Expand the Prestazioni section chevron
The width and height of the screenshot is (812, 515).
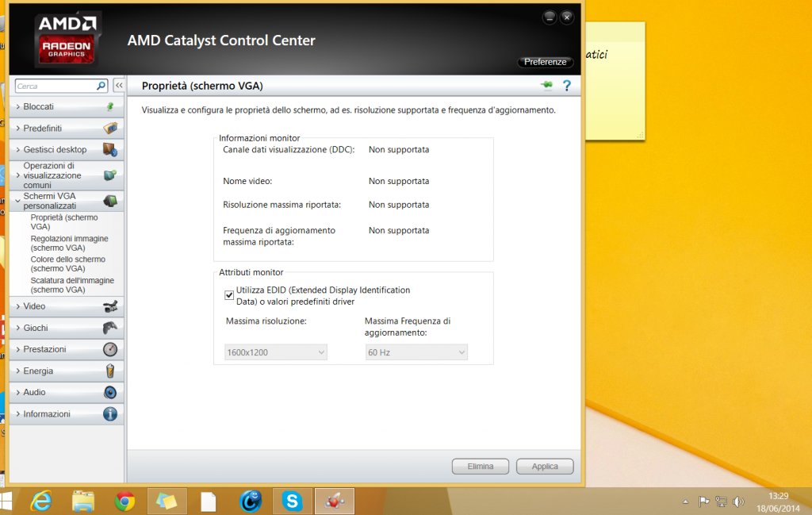[x=18, y=349]
